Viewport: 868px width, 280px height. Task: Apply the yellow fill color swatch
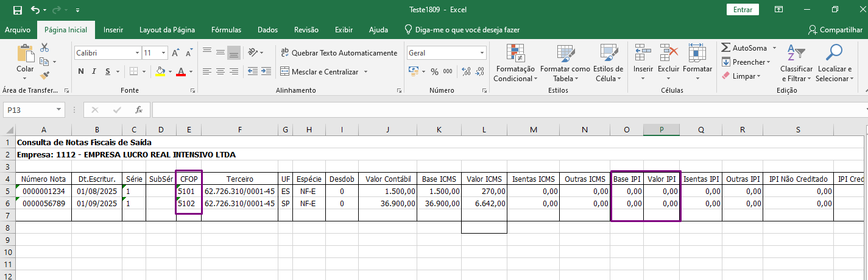click(160, 71)
